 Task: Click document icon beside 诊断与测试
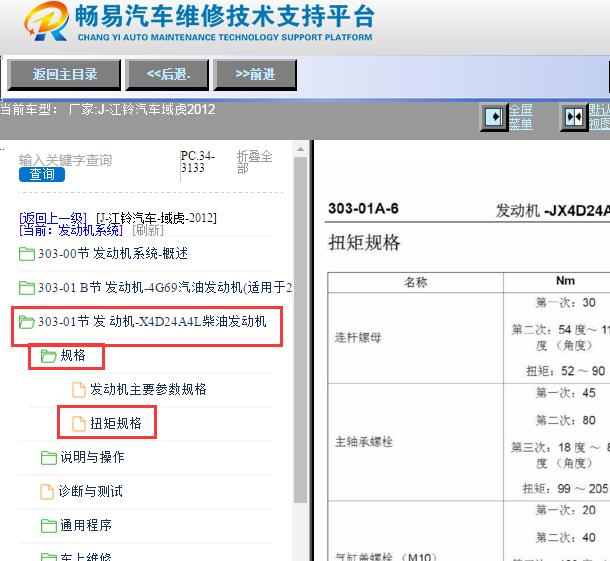coord(47,492)
